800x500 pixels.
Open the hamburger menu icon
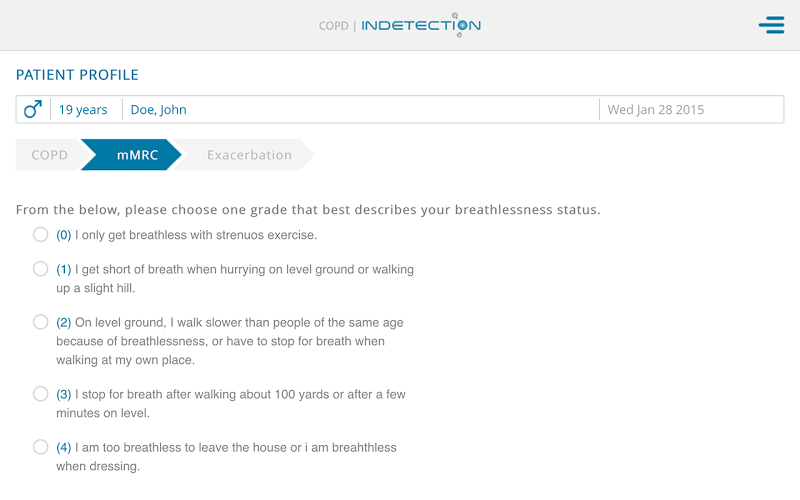click(x=771, y=25)
